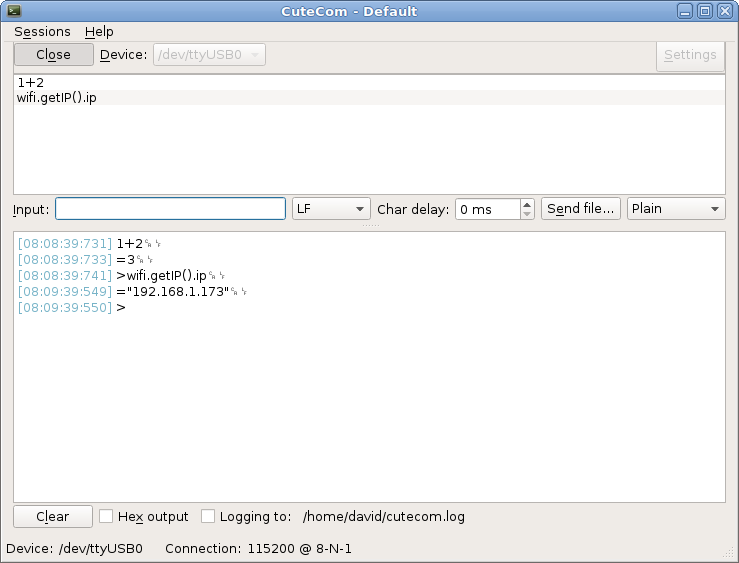739x563 pixels.
Task: Open the Plain protocol dropdown
Action: 676,209
